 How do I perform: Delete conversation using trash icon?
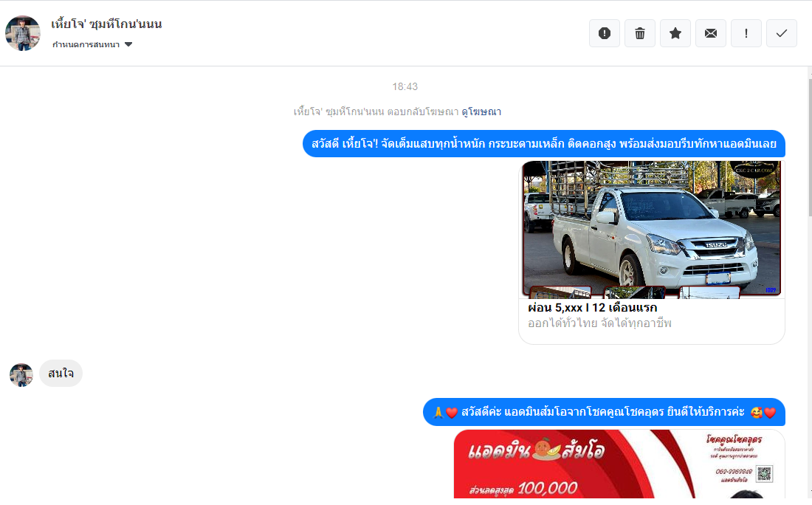pos(640,34)
